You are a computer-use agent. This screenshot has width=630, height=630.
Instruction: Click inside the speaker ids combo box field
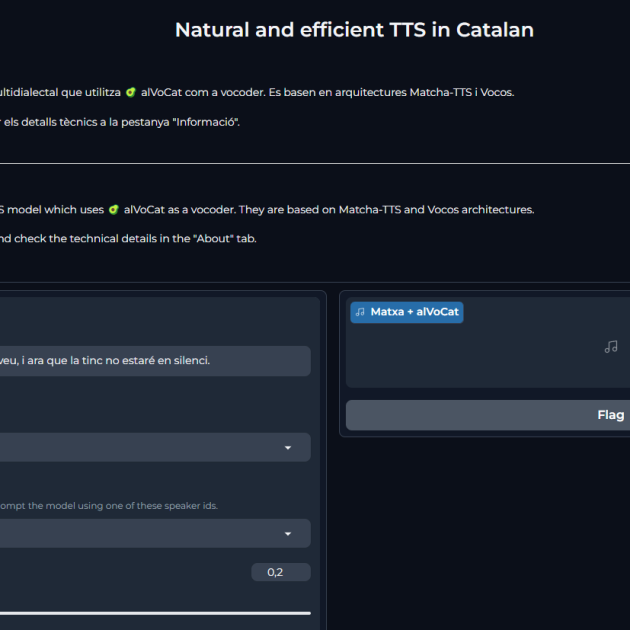[x=155, y=533]
